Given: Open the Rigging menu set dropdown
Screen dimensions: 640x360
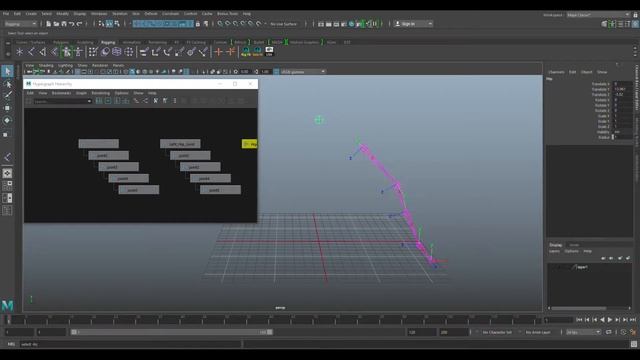Looking at the screenshot, I should click(x=20, y=24).
